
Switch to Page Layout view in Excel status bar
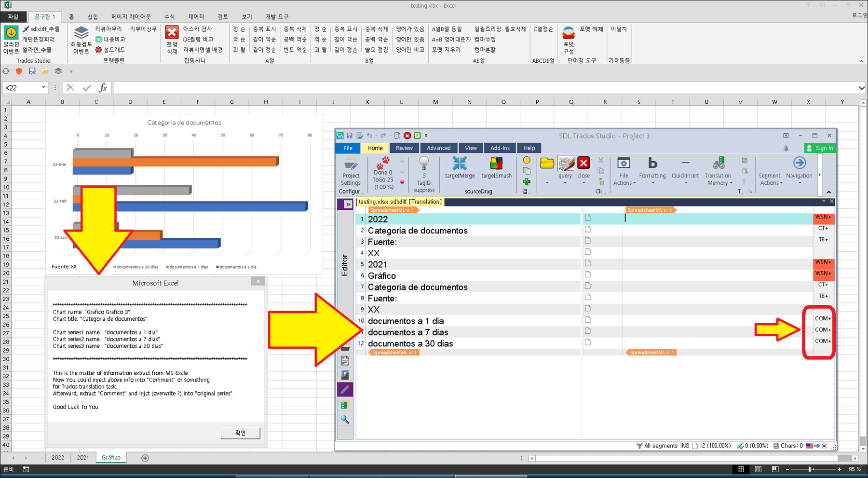pyautogui.click(x=758, y=469)
